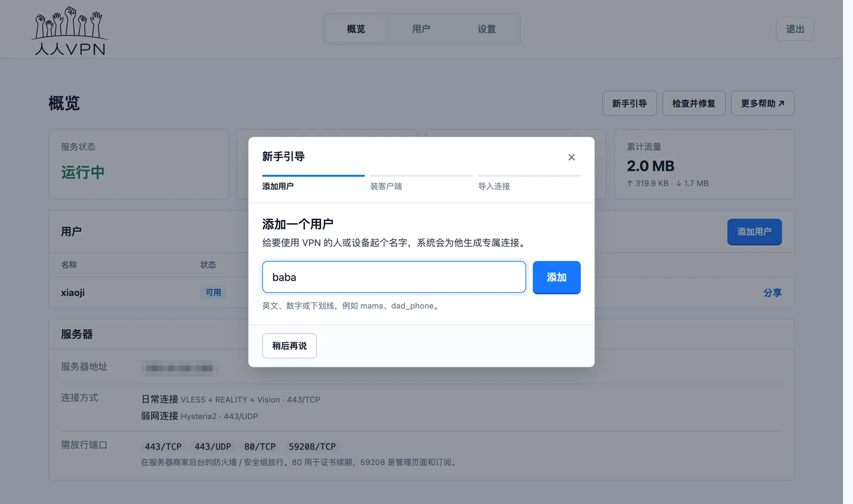Open 新手引导 from the page header
This screenshot has height=504, width=853.
[629, 103]
